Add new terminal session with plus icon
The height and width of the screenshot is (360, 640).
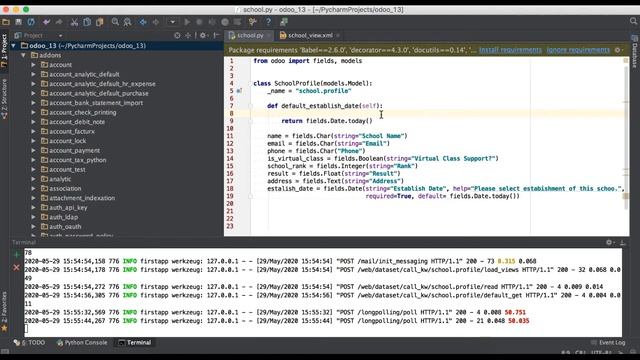16,255
